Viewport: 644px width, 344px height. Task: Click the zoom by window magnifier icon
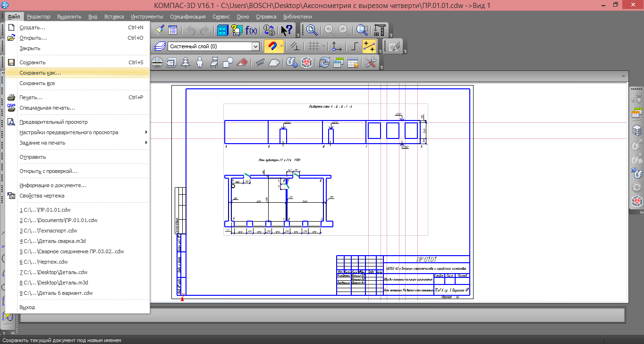(362, 31)
